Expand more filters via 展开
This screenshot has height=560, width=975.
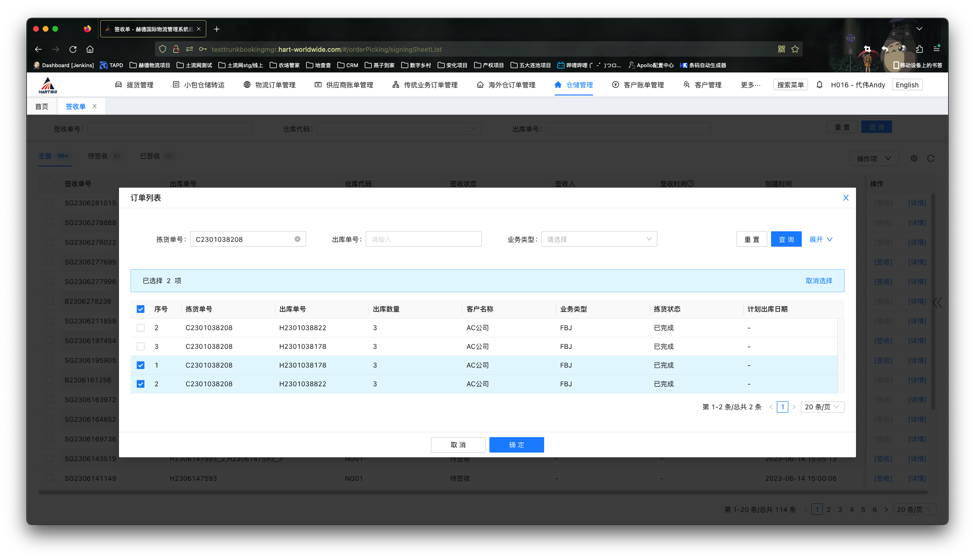(x=820, y=239)
